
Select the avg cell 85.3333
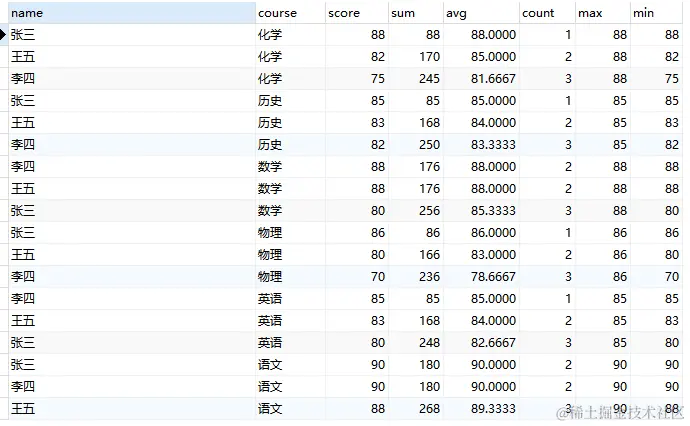(481, 211)
